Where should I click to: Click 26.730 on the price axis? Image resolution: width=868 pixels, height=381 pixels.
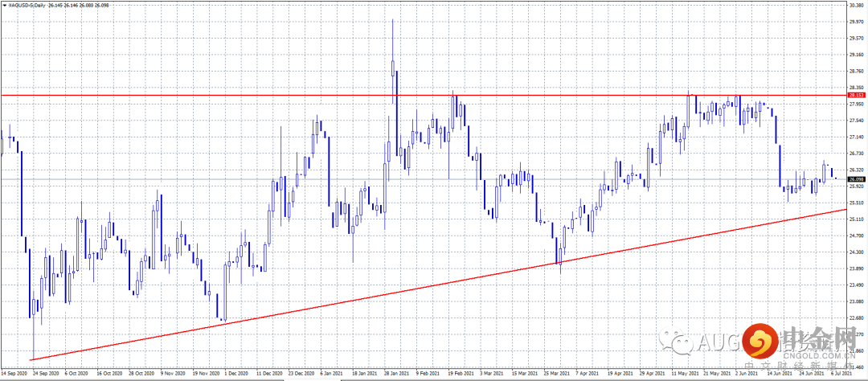857,154
